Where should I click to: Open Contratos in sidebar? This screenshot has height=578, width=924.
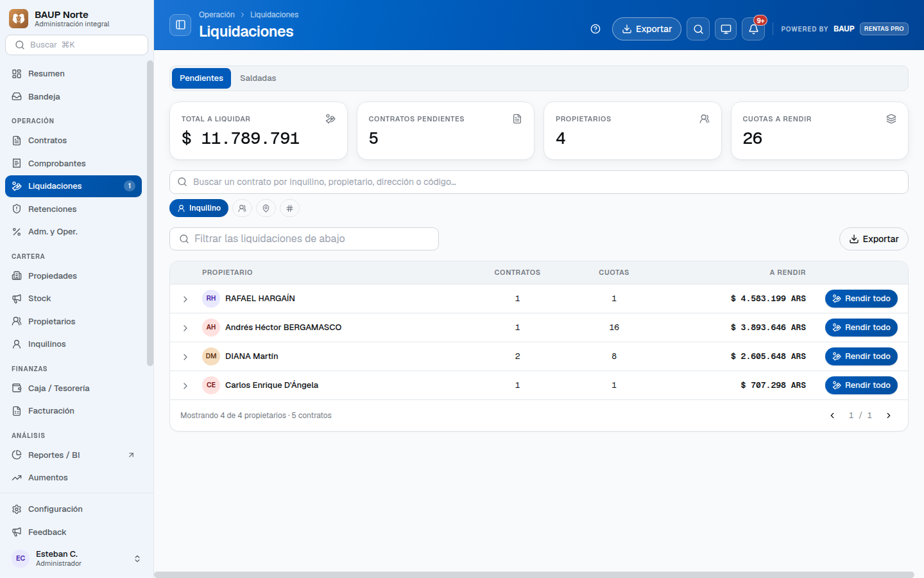[73, 141]
